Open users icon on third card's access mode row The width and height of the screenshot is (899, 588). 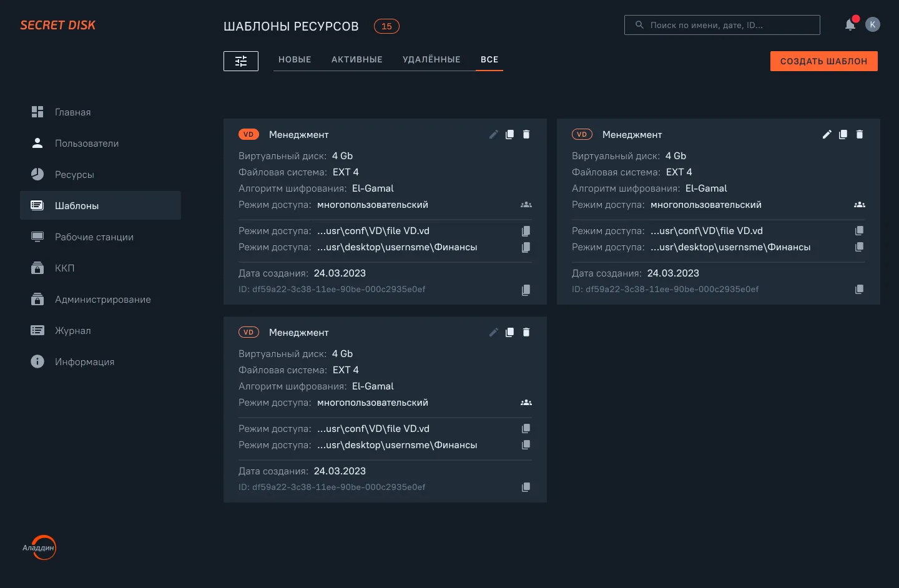[526, 403]
